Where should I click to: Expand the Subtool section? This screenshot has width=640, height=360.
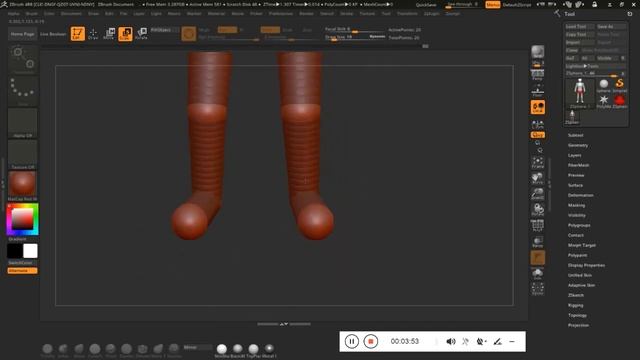pyautogui.click(x=576, y=135)
